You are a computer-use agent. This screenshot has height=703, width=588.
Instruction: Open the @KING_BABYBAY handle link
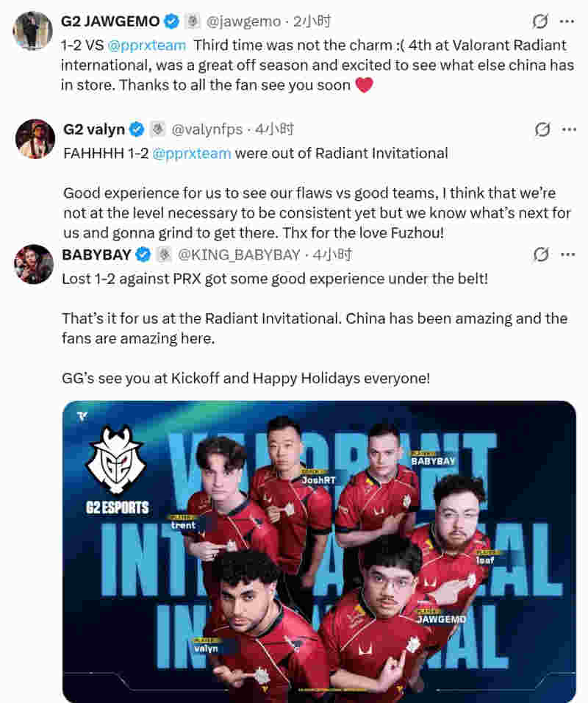[239, 254]
